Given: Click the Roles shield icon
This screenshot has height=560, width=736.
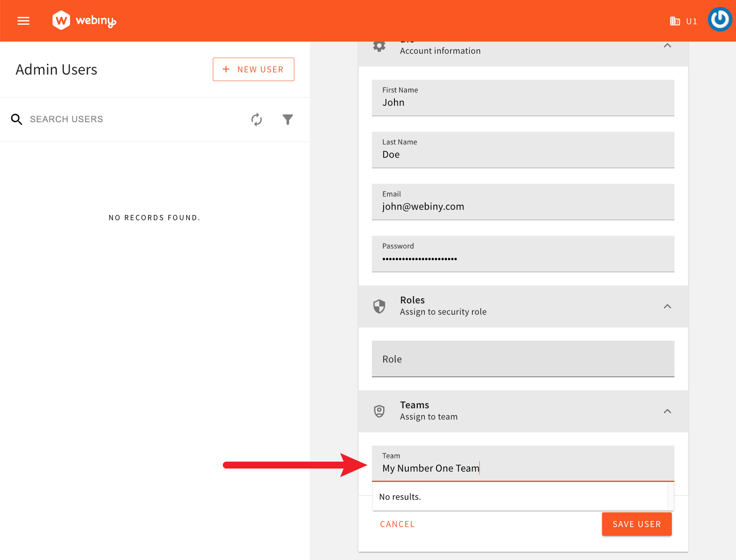Looking at the screenshot, I should tap(379, 306).
